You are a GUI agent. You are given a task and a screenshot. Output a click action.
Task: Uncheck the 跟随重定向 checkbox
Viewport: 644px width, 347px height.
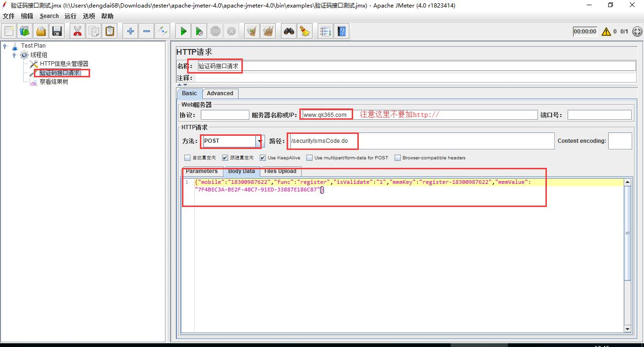225,158
